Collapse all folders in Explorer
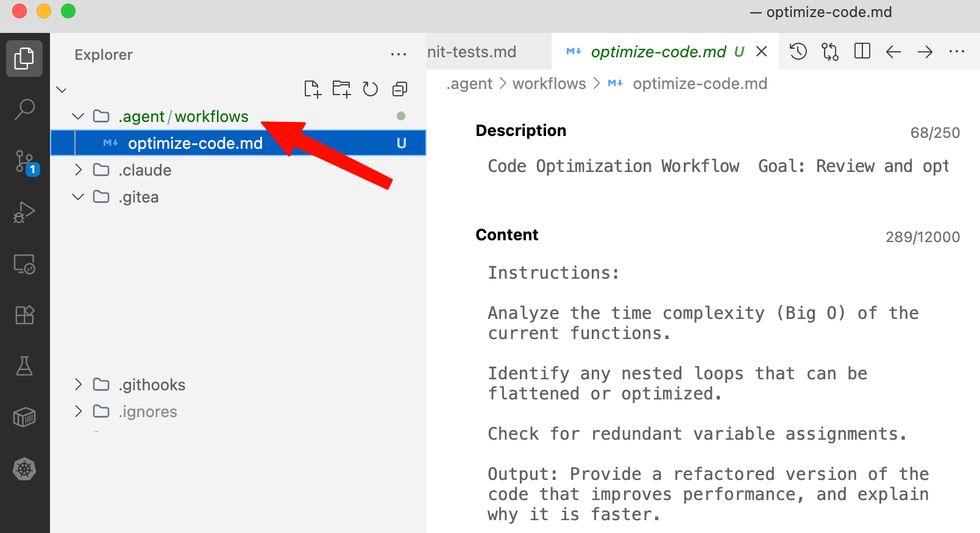Screen dimensions: 980x533 coord(400,89)
